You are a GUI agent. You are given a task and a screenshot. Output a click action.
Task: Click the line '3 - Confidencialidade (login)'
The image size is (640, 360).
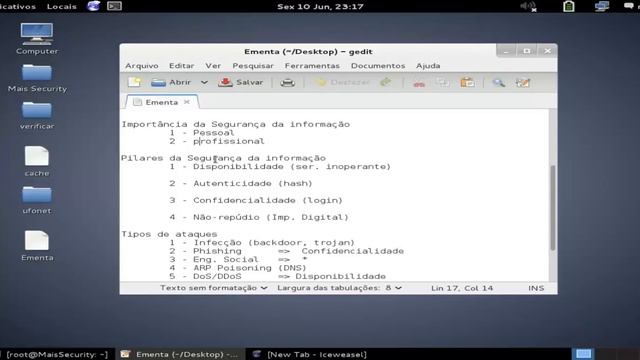pos(256,200)
